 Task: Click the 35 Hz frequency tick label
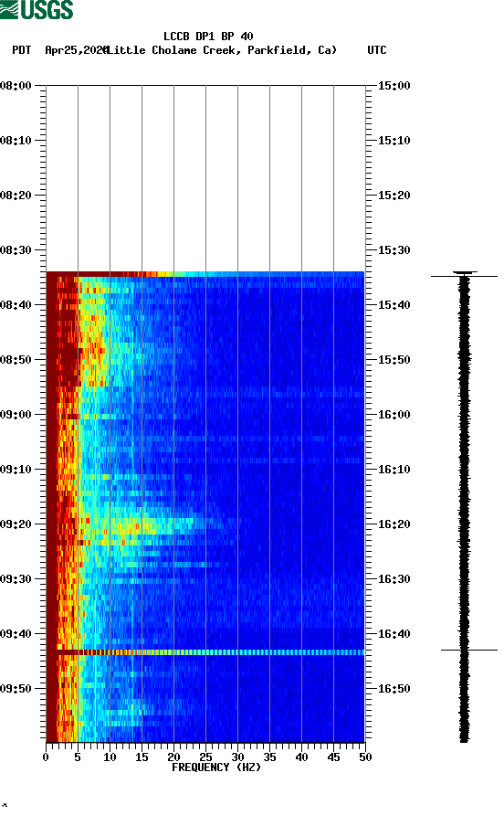coord(269,757)
